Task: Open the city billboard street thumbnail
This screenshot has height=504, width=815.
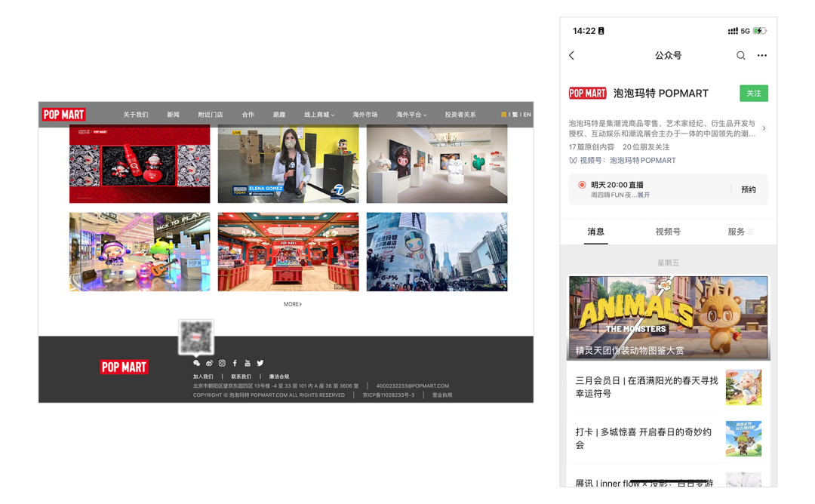Action: point(437,252)
